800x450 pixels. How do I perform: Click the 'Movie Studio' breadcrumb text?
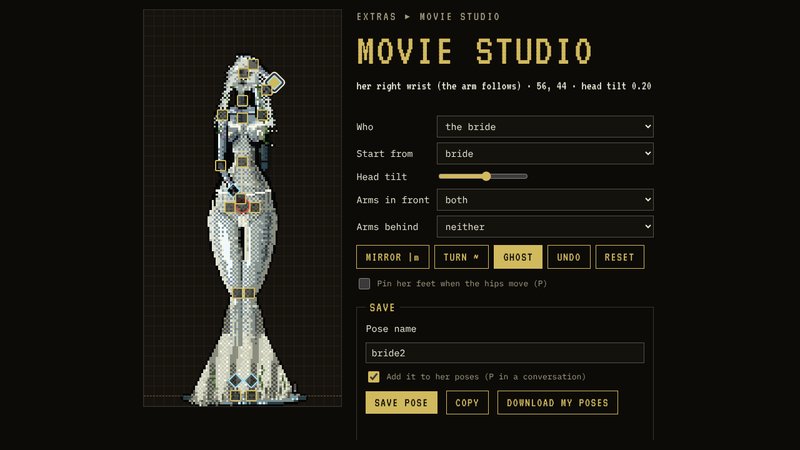(x=459, y=16)
